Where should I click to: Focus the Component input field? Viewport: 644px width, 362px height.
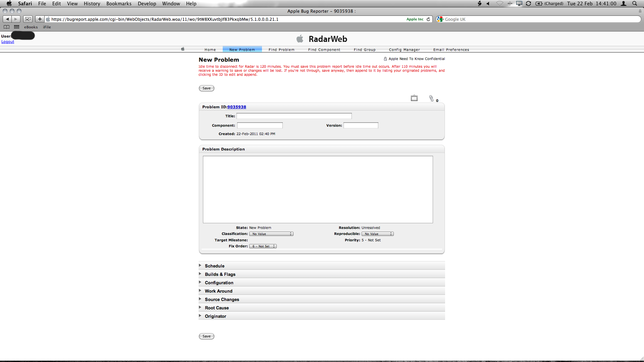[260, 125]
